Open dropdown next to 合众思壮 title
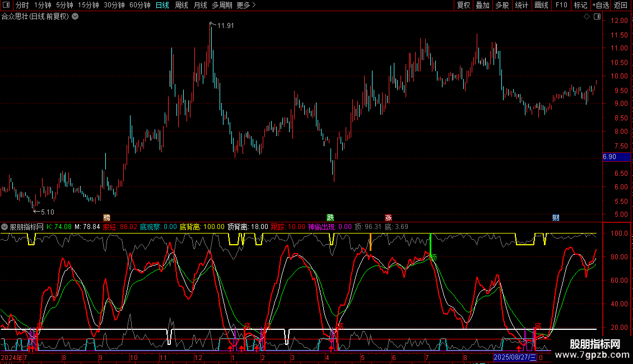The height and width of the screenshot is (364, 633). [75, 16]
